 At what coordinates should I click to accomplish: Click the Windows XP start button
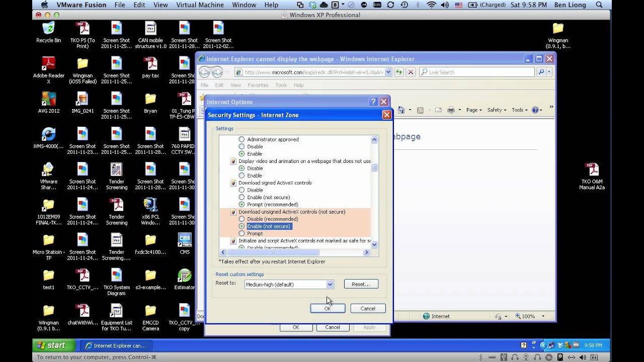pyautogui.click(x=53, y=345)
